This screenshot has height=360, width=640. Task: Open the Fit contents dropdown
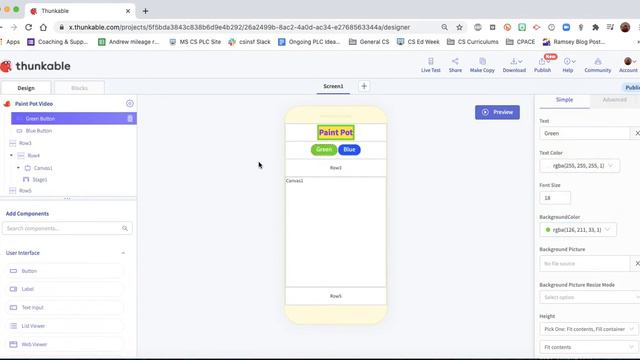(x=588, y=347)
